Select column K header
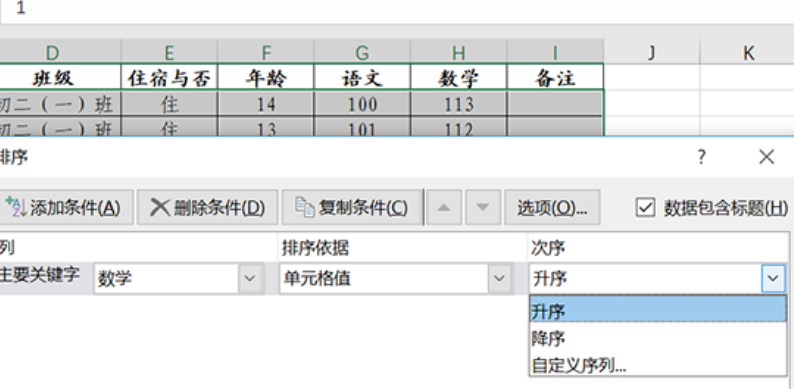This screenshot has height=389, width=794. [747, 52]
